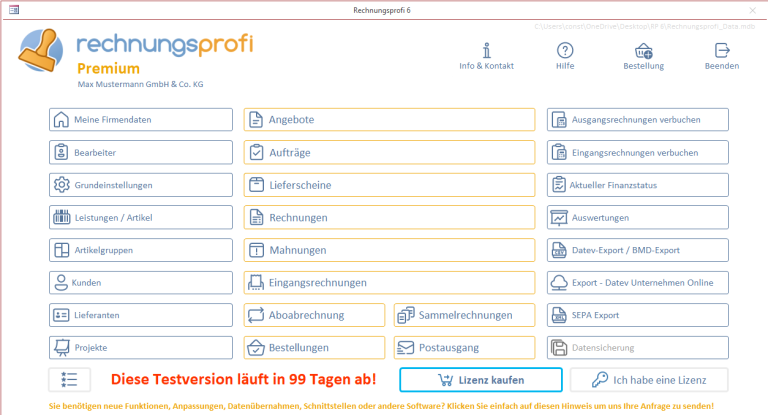Open Bestellungen module
768x415 pixels.
tap(314, 347)
